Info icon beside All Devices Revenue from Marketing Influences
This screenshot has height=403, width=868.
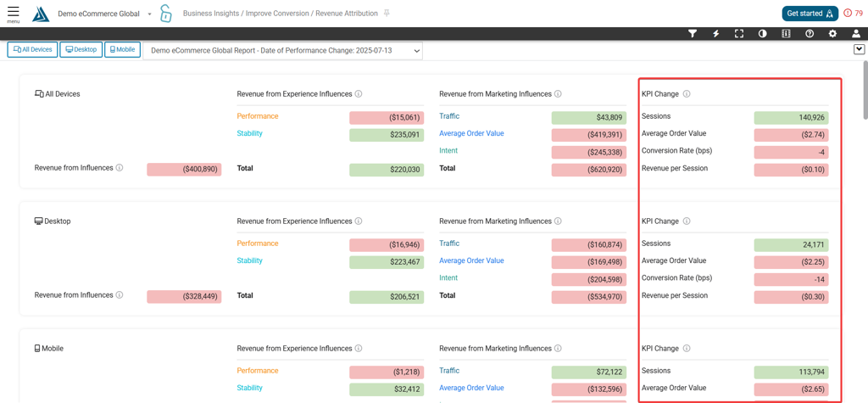558,94
